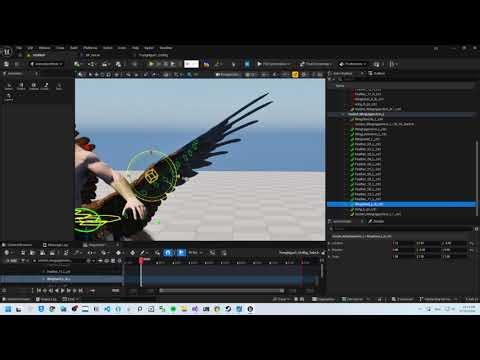Click the Stop simulation square icon

tap(166, 64)
